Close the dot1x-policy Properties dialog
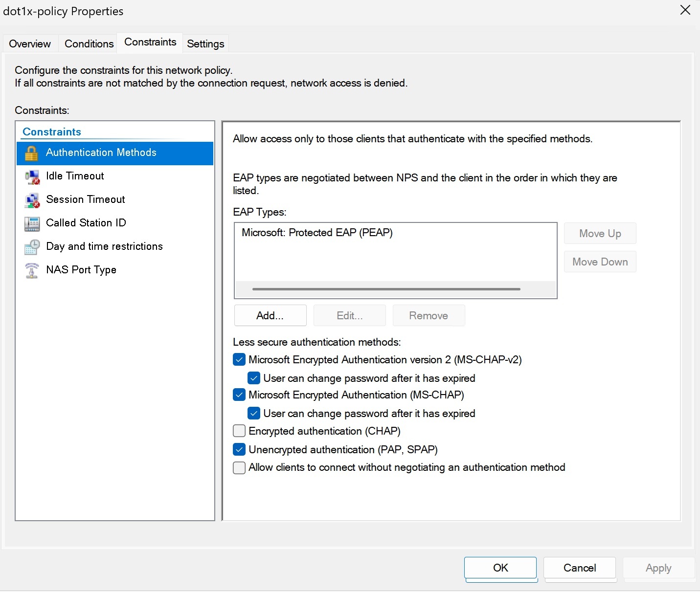The image size is (700, 595). (x=685, y=10)
